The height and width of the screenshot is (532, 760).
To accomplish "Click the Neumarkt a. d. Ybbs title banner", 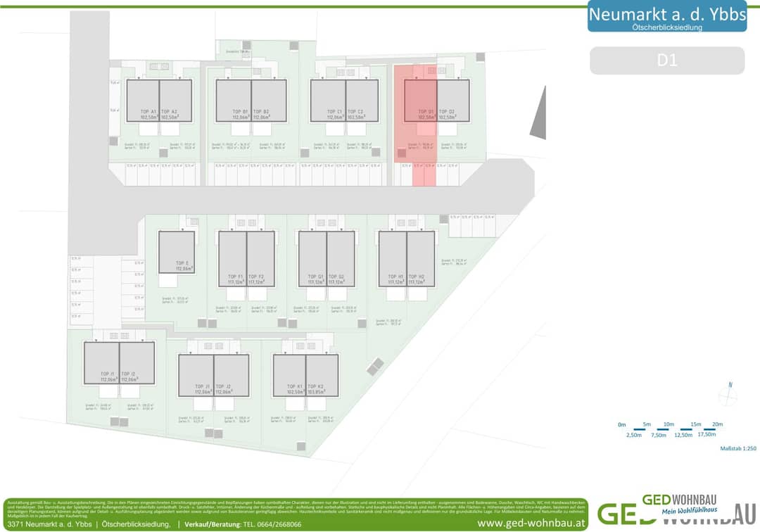I will (x=667, y=17).
